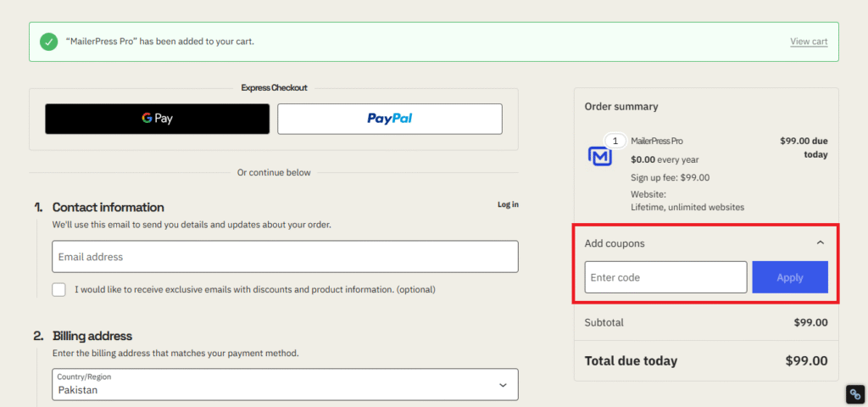Click the Add coupons label
The height and width of the screenshot is (407, 868).
(615, 243)
